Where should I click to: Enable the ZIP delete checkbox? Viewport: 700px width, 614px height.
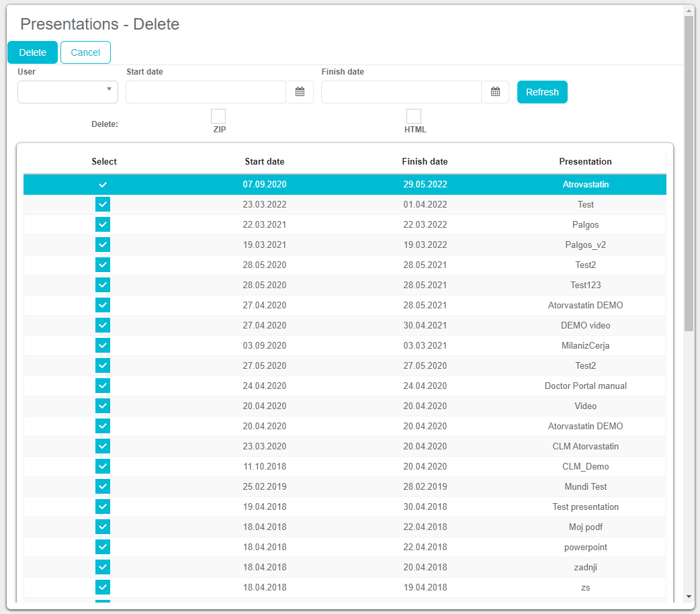pos(218,116)
